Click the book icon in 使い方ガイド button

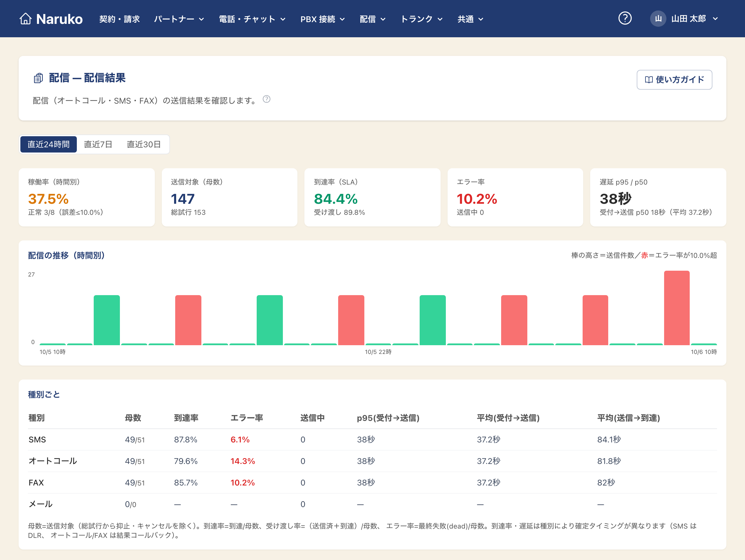(x=649, y=79)
